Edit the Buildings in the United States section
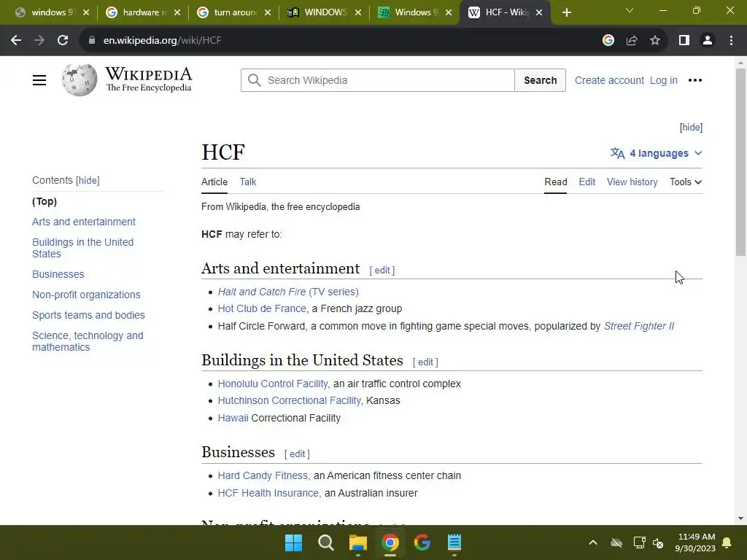 (425, 362)
